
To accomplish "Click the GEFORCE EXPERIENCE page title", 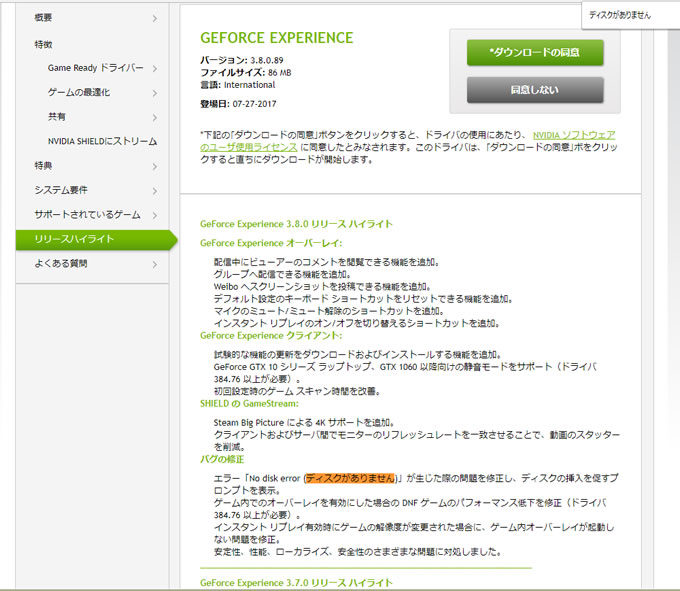I will tap(277, 38).
